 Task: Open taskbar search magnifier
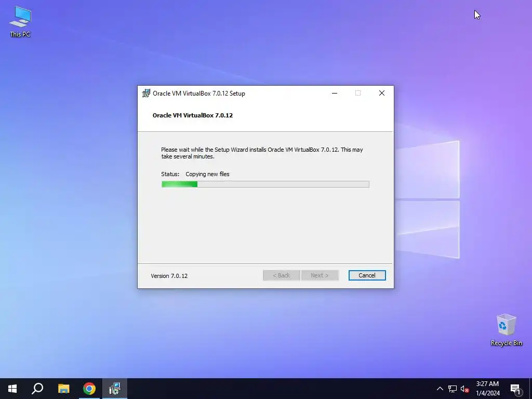pyautogui.click(x=37, y=389)
